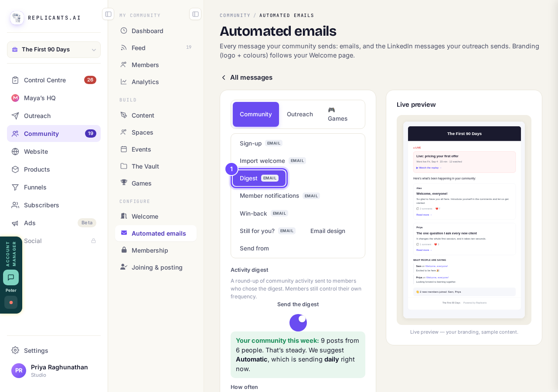The width and height of the screenshot is (558, 392).
Task: Click the Dashboard clock icon
Action: pos(124,30)
